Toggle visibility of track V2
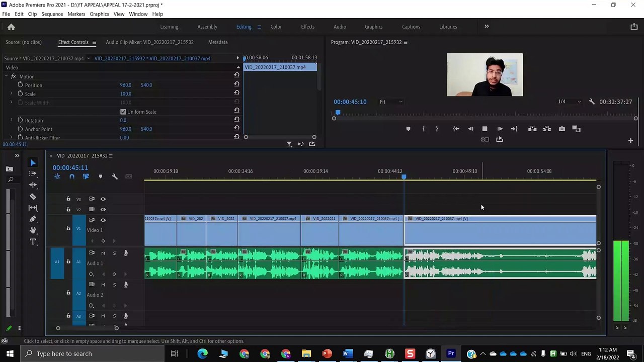Image resolution: width=644 pixels, height=362 pixels. pyautogui.click(x=103, y=209)
